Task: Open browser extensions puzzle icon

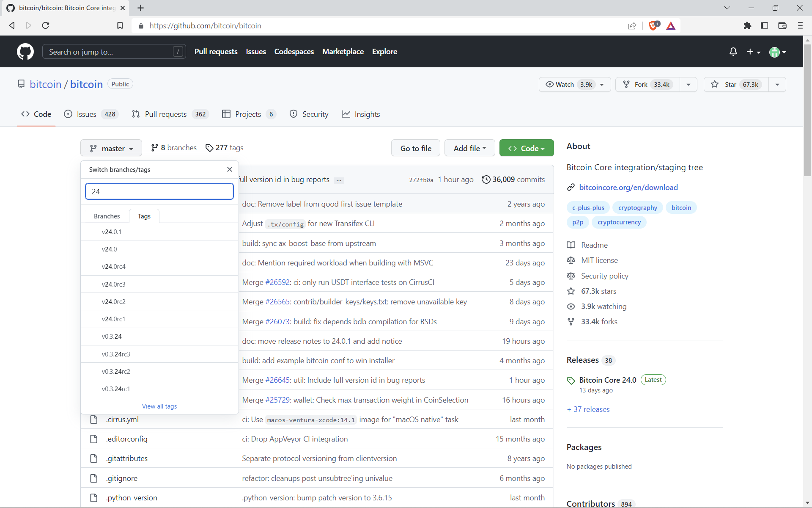Action: coord(747,26)
